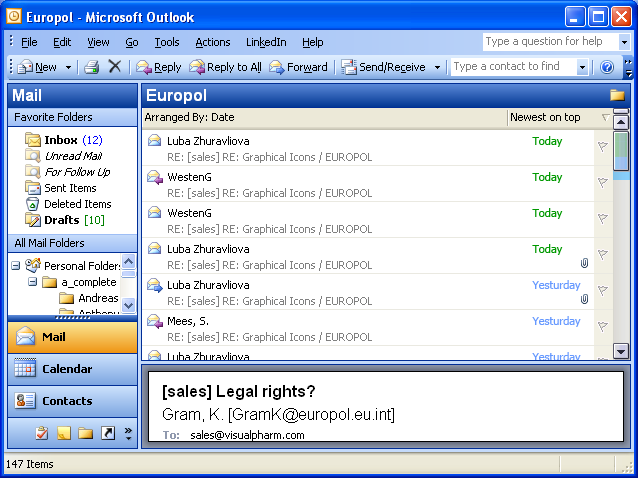Click message list scrollbar down arrow
Viewport: 638px width, 478px height.
coord(621,351)
